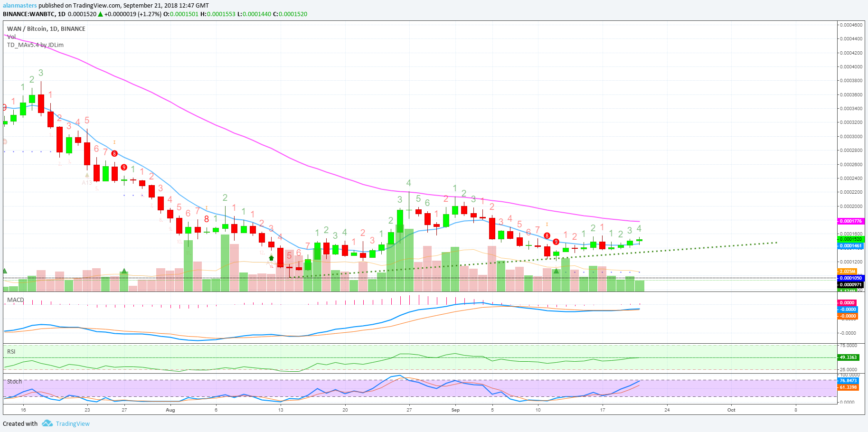Select the RSI pane label

click(11, 351)
